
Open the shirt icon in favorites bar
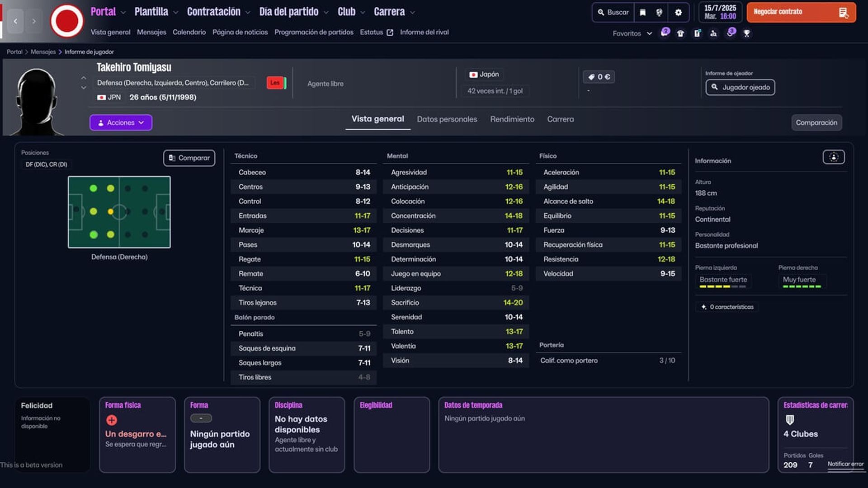pyautogui.click(x=680, y=33)
